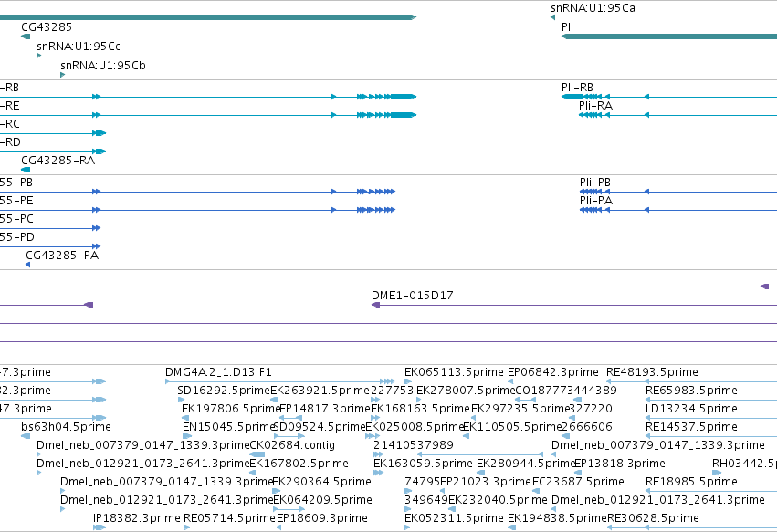Click the 55-PD CDS label
The height and width of the screenshot is (532, 777).
(x=16, y=237)
